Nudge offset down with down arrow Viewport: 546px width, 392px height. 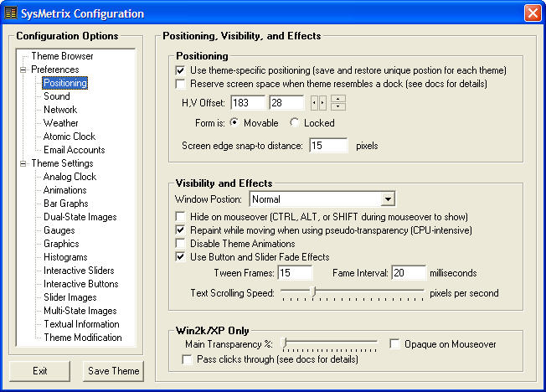click(338, 106)
